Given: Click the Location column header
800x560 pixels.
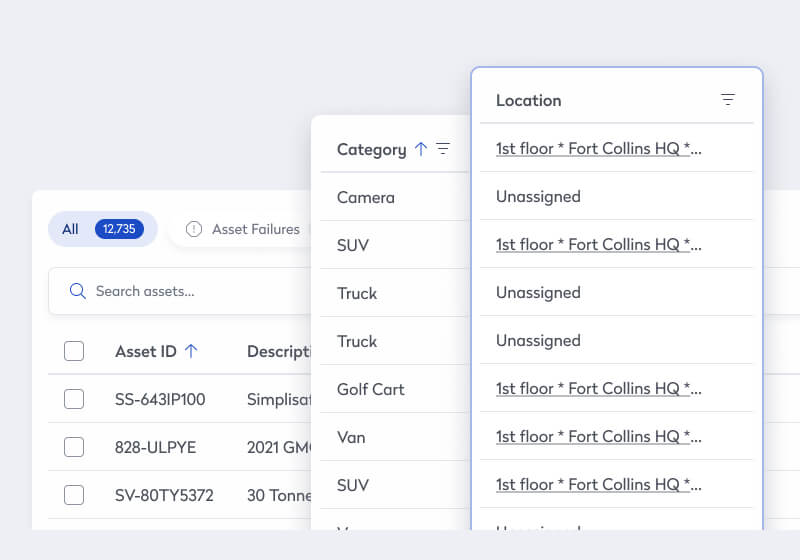Looking at the screenshot, I should pyautogui.click(x=529, y=100).
